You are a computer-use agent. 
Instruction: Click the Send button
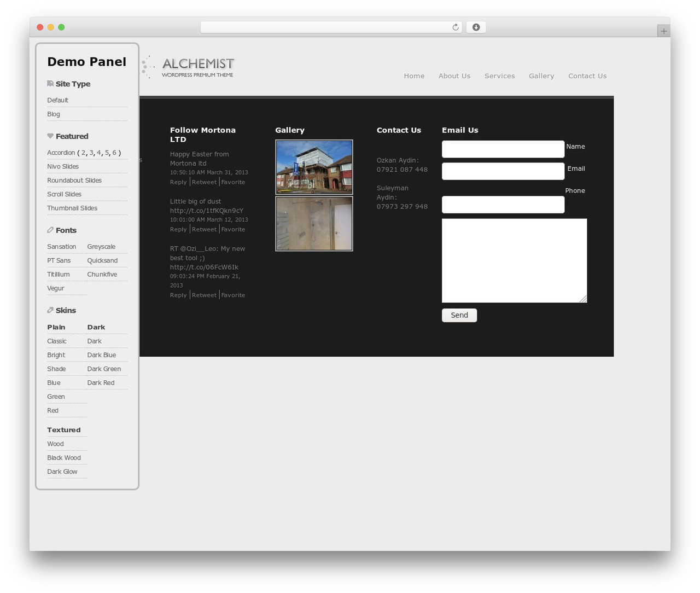click(459, 315)
